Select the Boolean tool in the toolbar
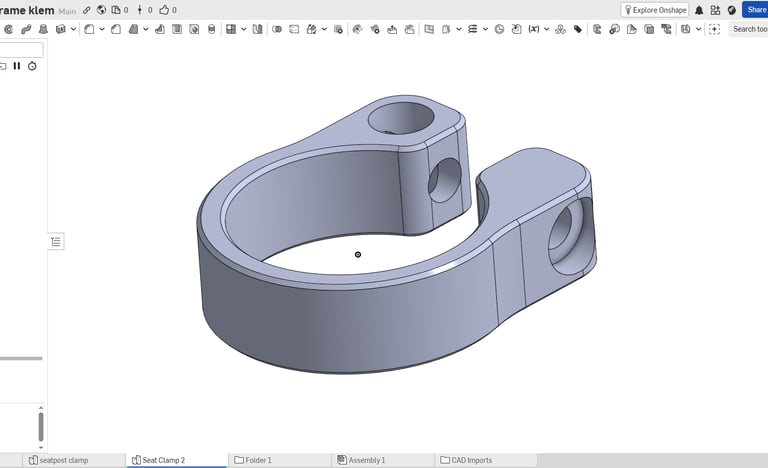768x468 pixels. tap(277, 29)
